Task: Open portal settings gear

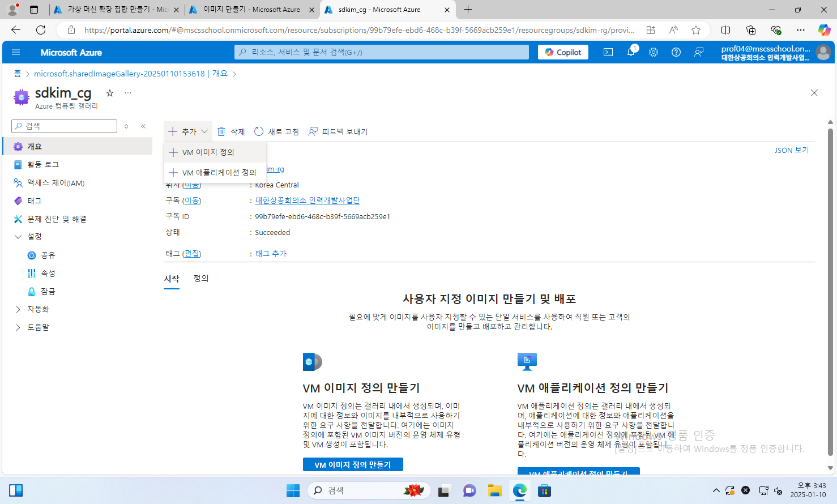Action: 654,52
